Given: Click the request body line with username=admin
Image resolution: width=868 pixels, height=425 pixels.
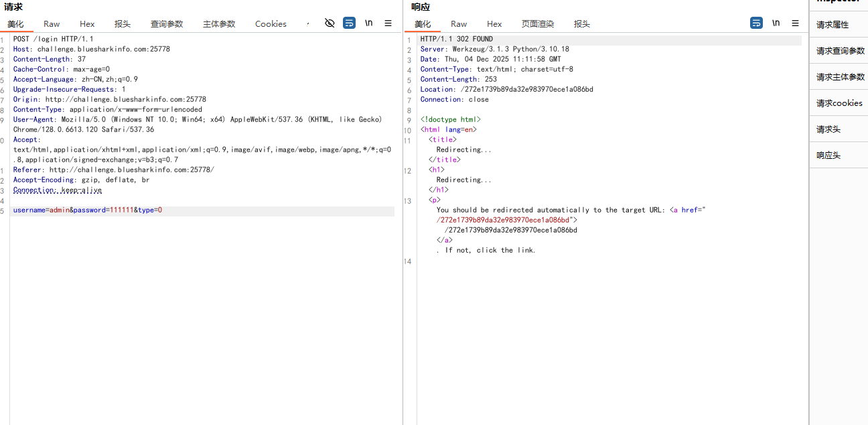Looking at the screenshot, I should pyautogui.click(x=88, y=210).
